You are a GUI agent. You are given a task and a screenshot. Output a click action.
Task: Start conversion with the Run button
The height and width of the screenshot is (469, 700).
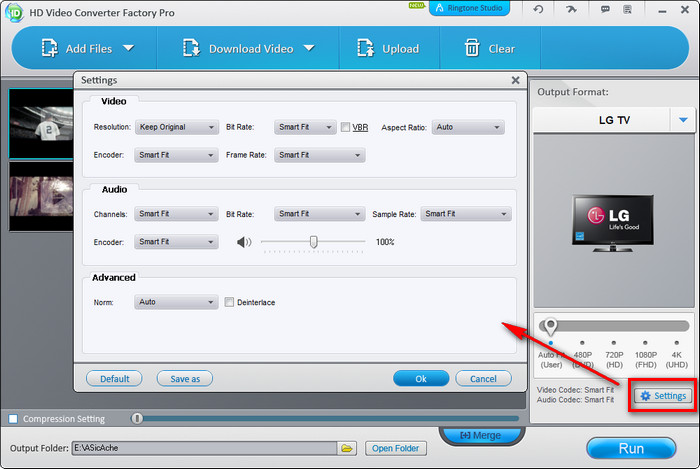(x=631, y=448)
